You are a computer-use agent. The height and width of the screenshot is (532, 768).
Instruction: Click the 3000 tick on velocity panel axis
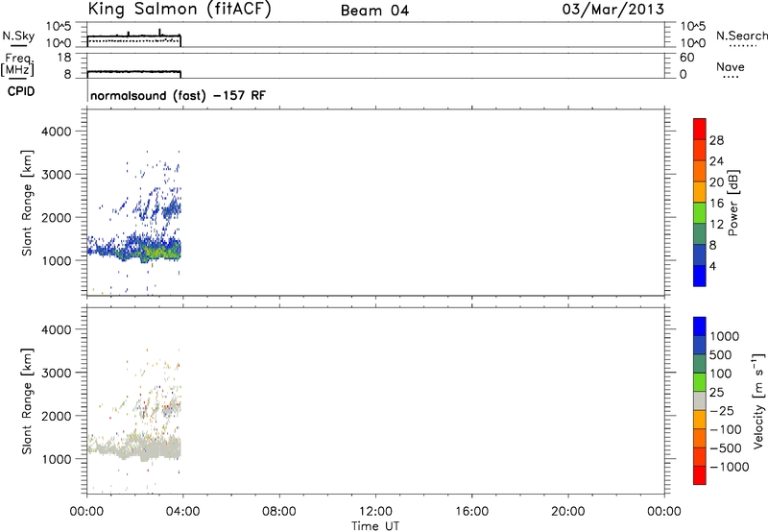(x=57, y=373)
